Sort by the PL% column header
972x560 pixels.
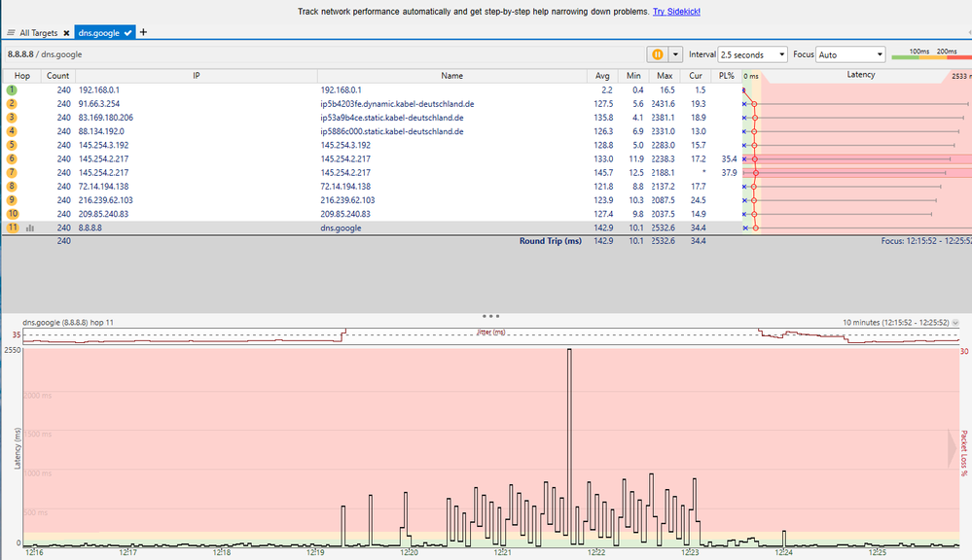point(724,75)
